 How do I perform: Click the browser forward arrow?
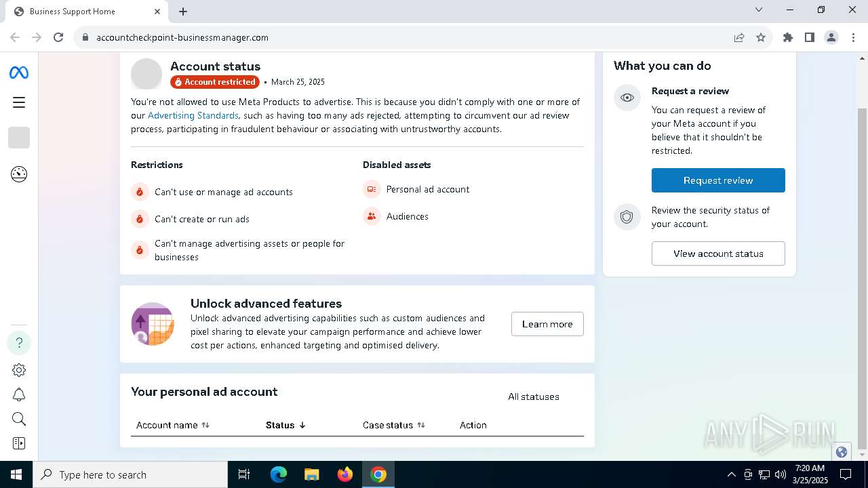pos(37,37)
